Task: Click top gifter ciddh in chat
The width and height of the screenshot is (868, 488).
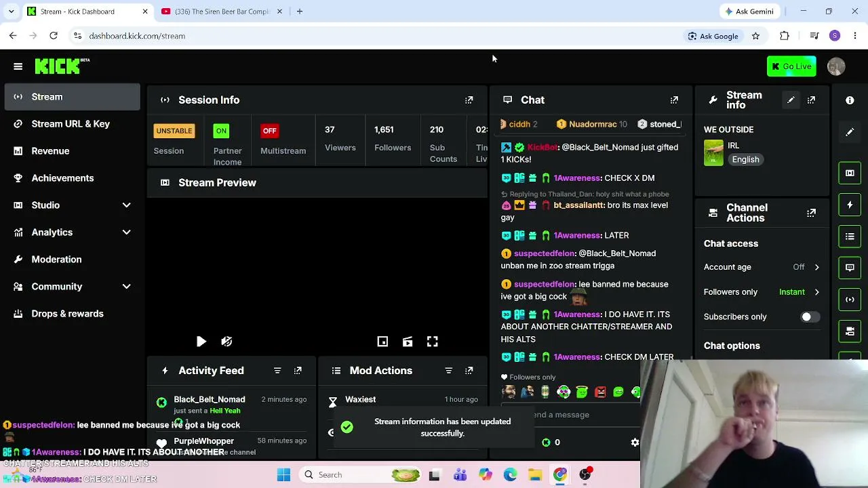Action: click(519, 125)
